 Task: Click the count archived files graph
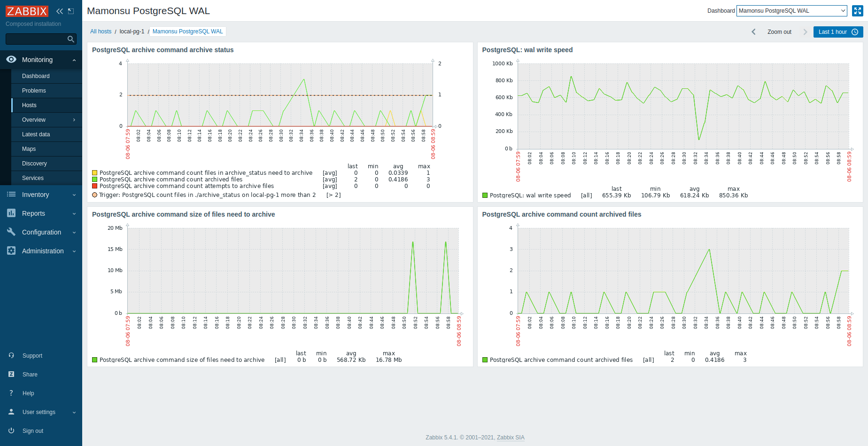tap(683, 271)
